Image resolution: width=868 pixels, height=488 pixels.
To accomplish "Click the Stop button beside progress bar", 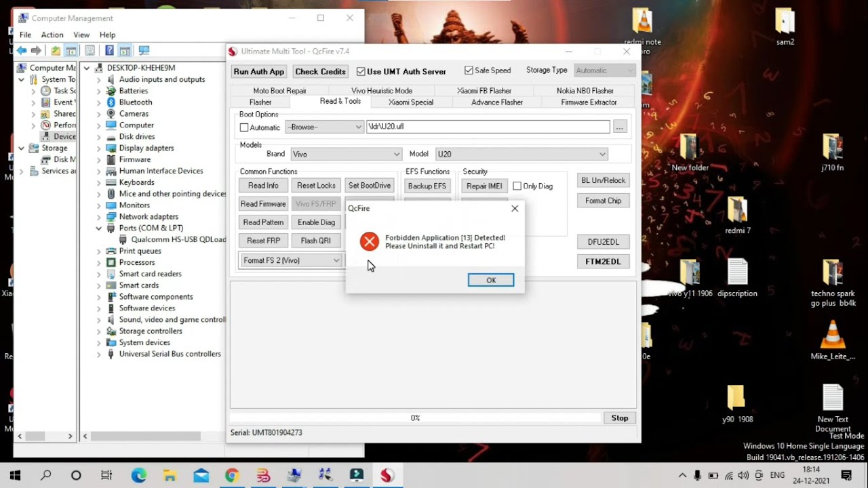I will 620,418.
